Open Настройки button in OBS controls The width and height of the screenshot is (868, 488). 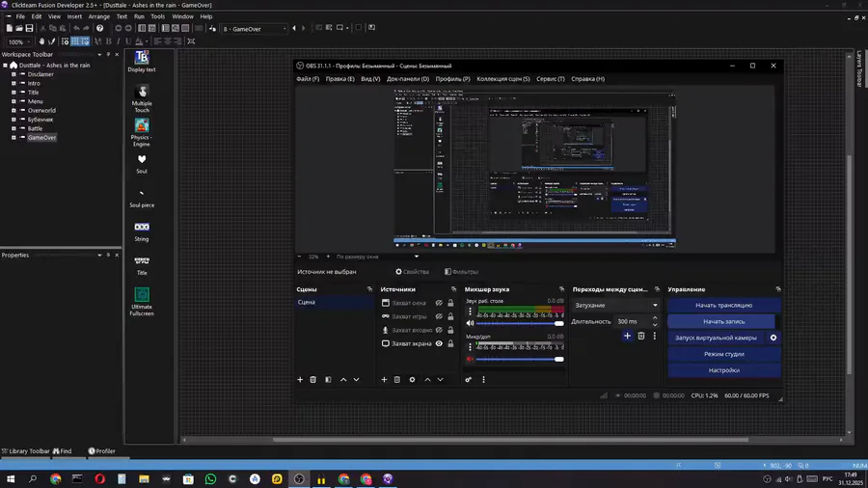pos(724,370)
